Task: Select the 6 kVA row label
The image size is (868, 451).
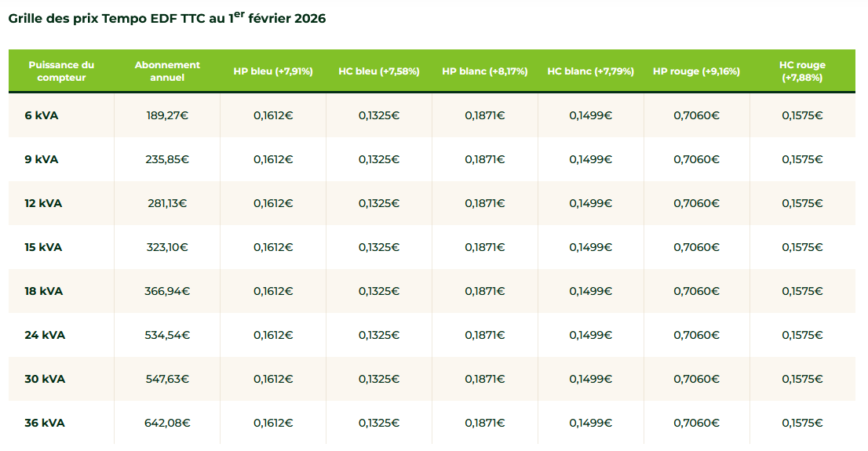Action: pos(42,115)
